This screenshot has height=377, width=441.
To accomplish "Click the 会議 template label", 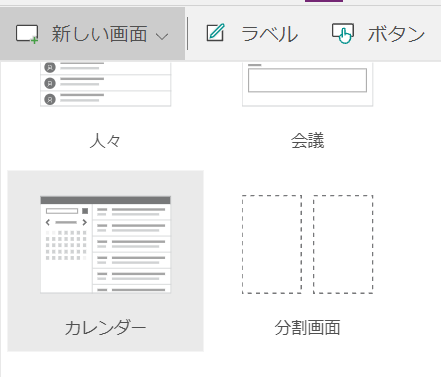I will 307,141.
